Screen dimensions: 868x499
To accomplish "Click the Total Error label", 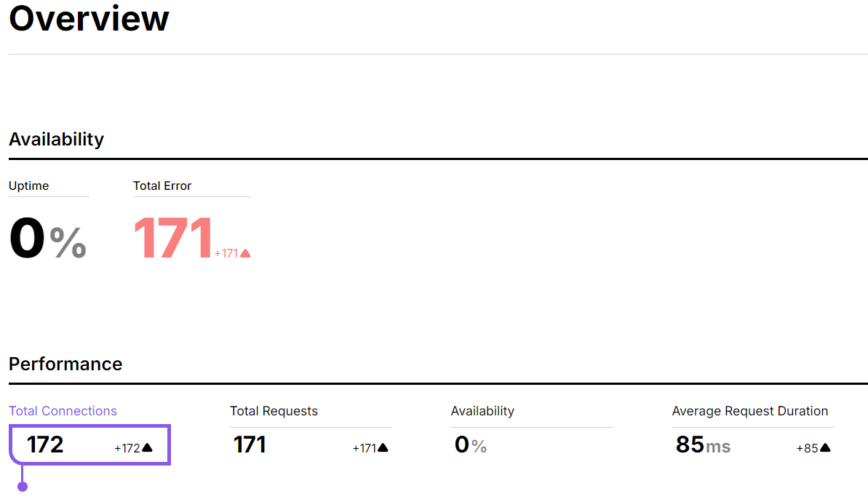I will tap(162, 186).
